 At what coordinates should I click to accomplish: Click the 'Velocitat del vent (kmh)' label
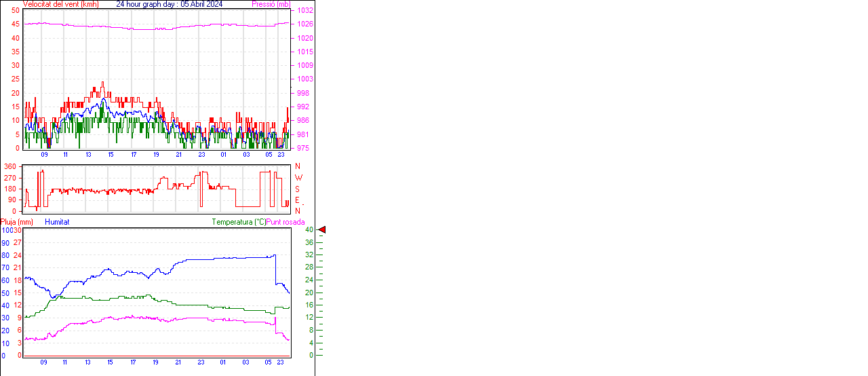point(60,4)
